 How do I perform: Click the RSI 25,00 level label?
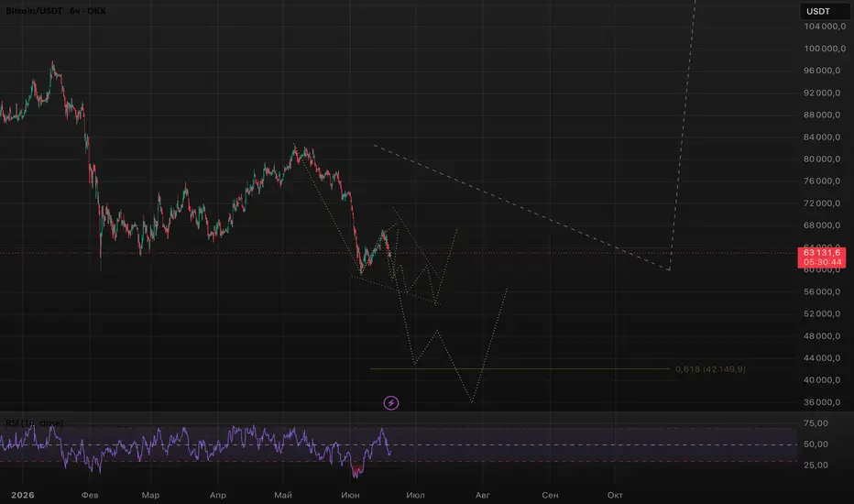point(816,465)
